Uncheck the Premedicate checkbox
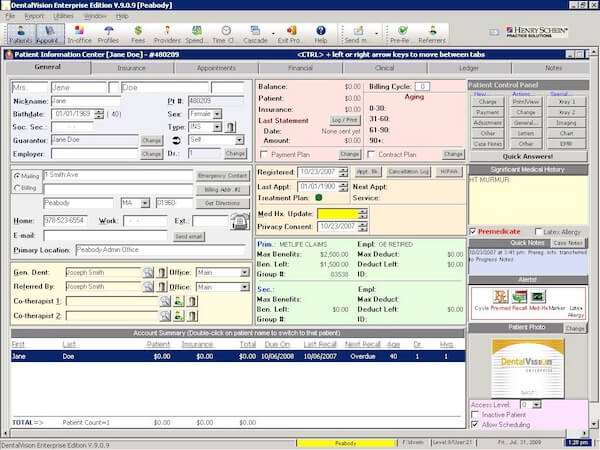The image size is (600, 450). coord(473,232)
